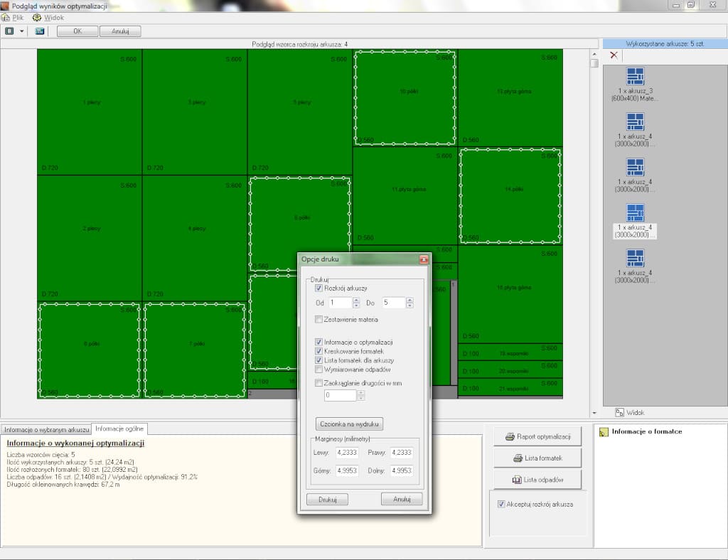Open Raport optymalizacji report

click(537, 436)
